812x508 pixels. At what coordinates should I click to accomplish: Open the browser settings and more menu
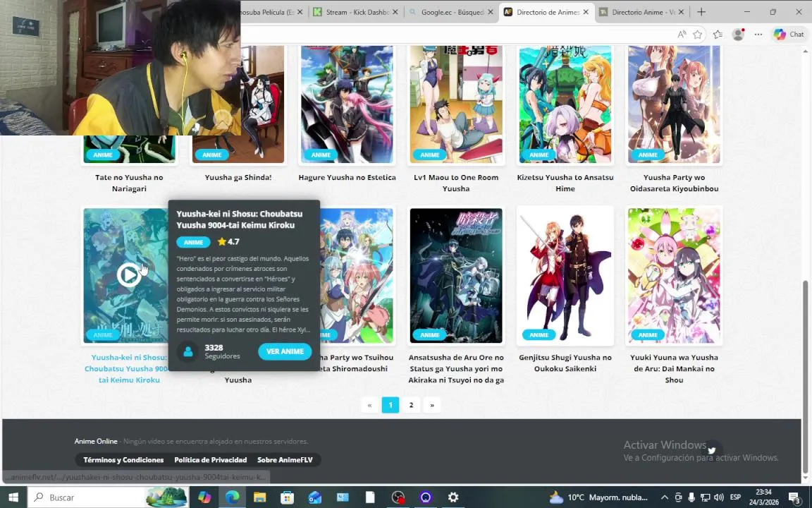pyautogui.click(x=758, y=34)
